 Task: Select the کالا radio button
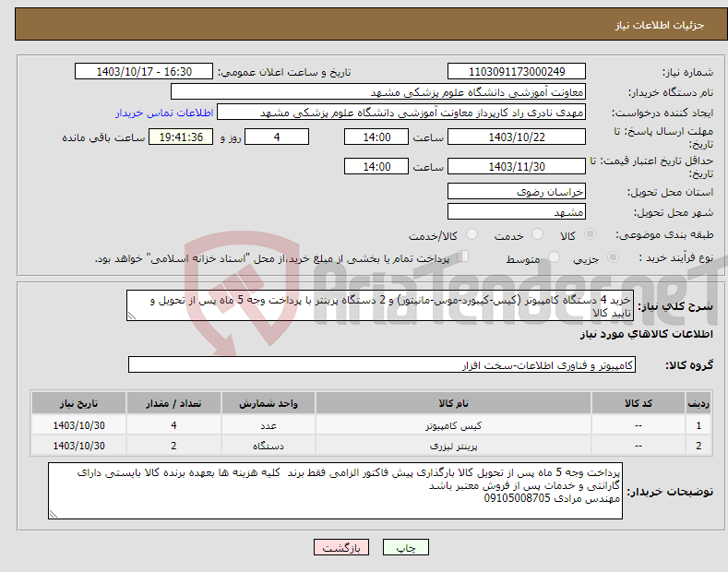(590, 234)
